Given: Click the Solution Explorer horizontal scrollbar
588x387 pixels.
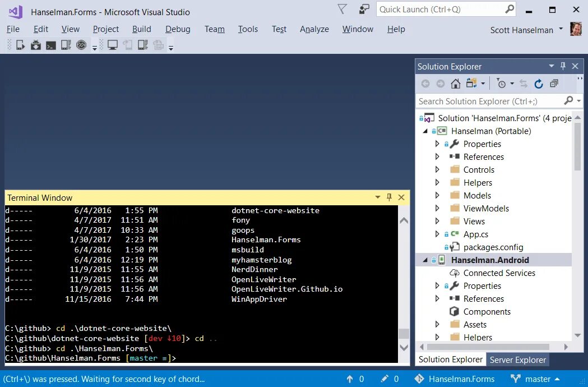Looking at the screenshot, I should 488,347.
